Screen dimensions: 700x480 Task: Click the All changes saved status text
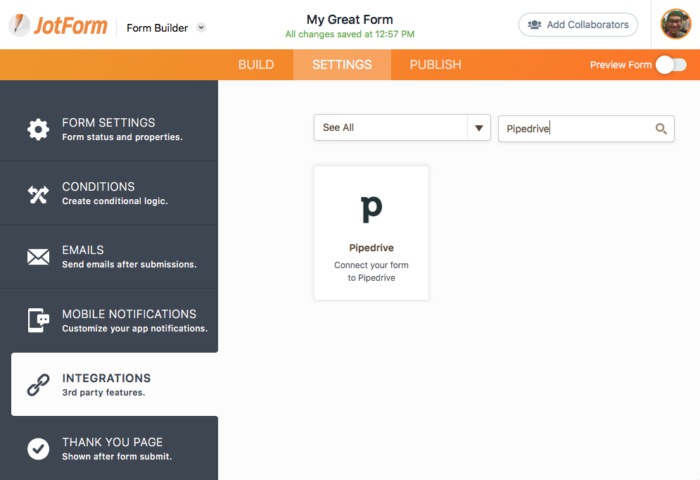[x=350, y=34]
